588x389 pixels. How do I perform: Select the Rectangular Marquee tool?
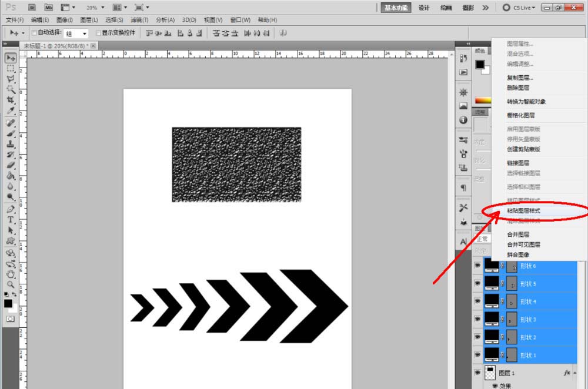tap(11, 68)
